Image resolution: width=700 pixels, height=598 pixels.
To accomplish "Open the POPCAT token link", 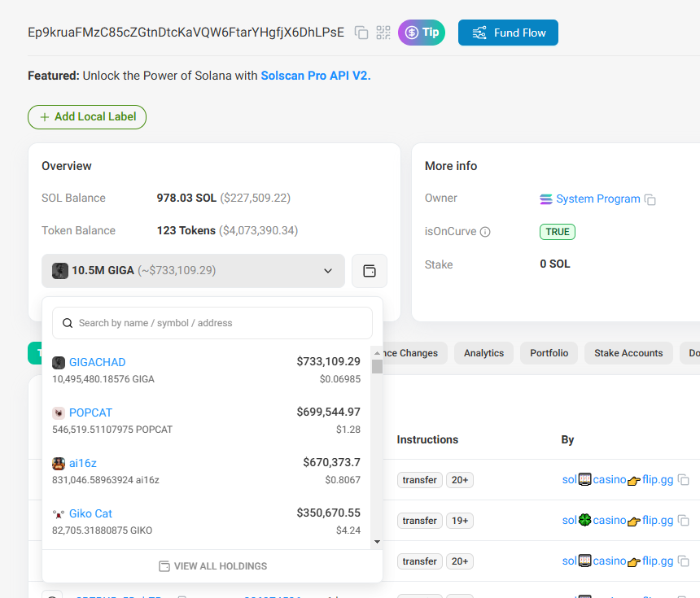I will tap(90, 412).
